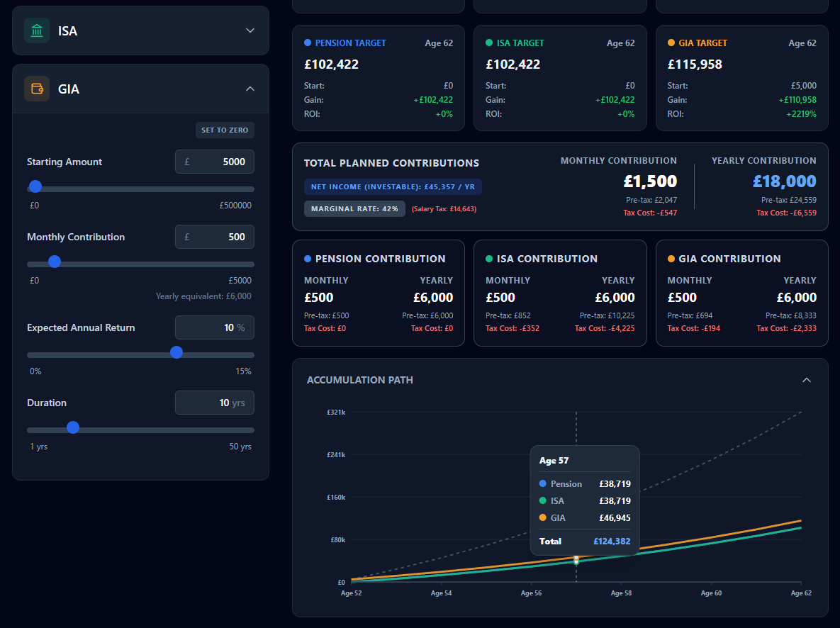Click the GIA Start value £5,000
Screen dimensions: 840x628
[x=804, y=86]
